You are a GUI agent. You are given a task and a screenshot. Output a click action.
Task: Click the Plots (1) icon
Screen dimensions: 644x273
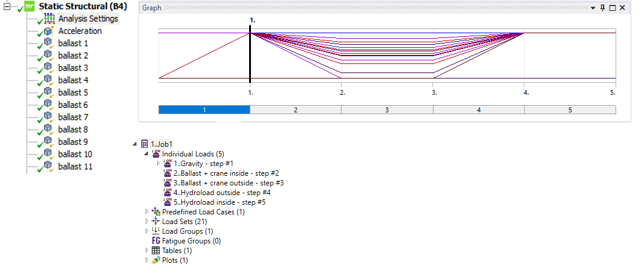(155, 260)
